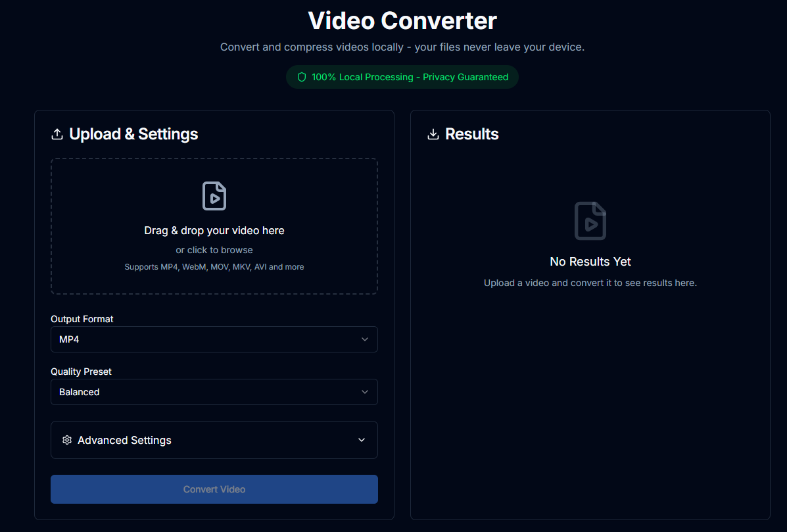Click the chevron on Quality Preset selector

coord(365,392)
